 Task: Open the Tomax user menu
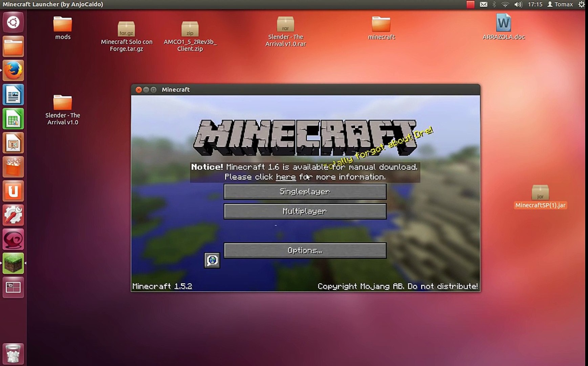560,4
